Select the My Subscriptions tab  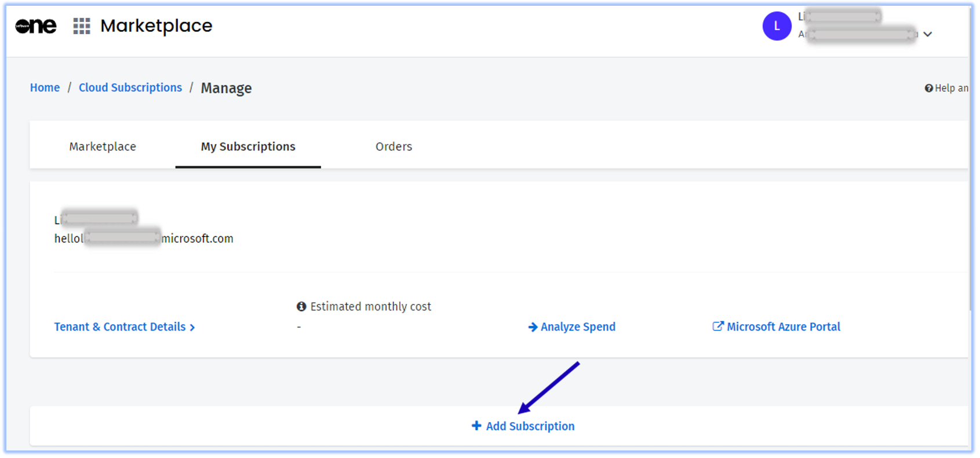[248, 146]
